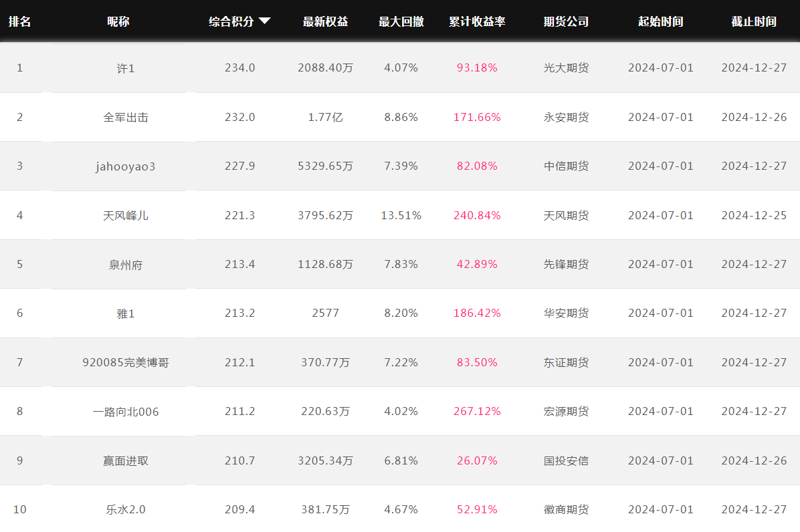800x532 pixels.
Task: Click equity value 3205.34万
Action: point(326,460)
